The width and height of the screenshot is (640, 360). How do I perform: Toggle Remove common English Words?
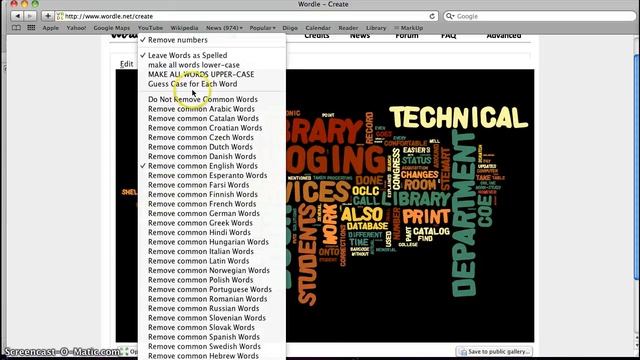click(x=212, y=166)
